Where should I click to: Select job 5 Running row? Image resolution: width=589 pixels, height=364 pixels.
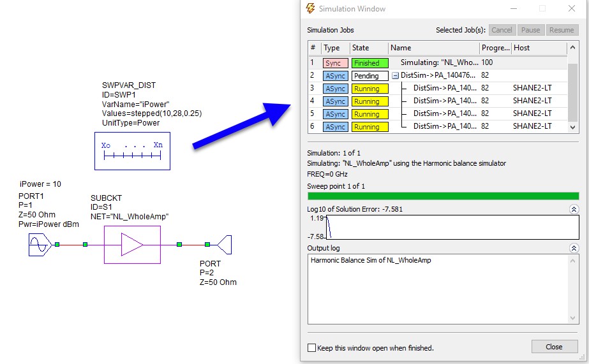[x=438, y=113]
